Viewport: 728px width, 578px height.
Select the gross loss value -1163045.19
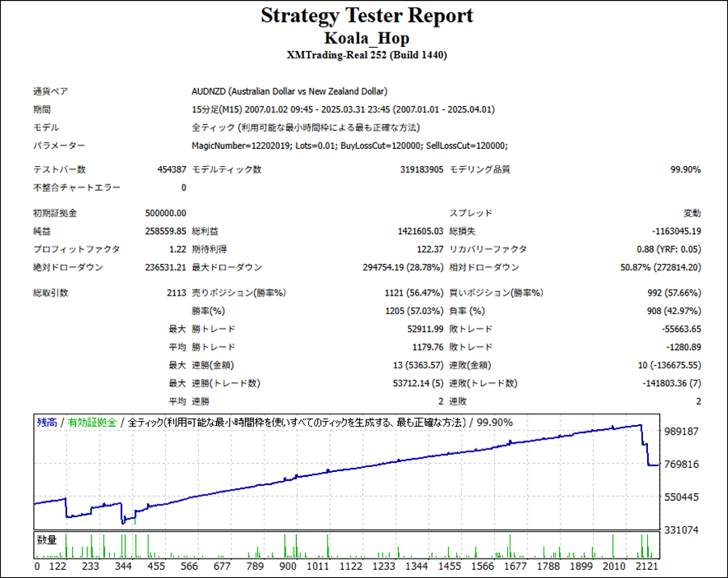676,232
